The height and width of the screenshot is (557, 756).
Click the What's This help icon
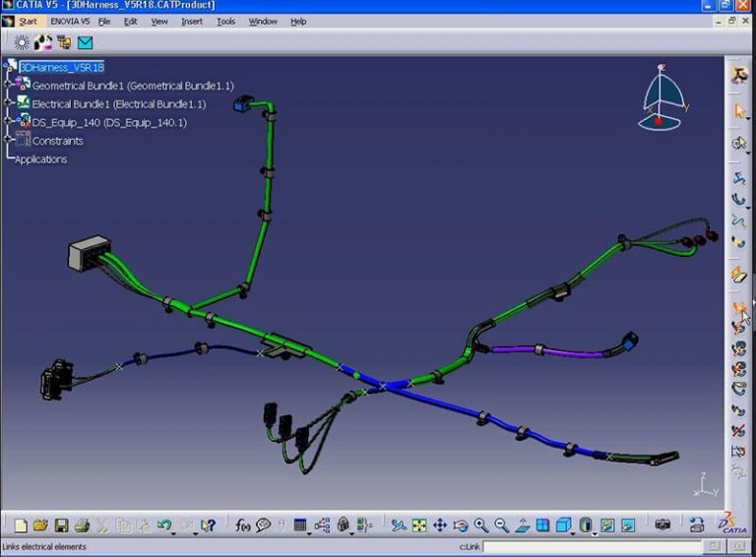(208, 526)
